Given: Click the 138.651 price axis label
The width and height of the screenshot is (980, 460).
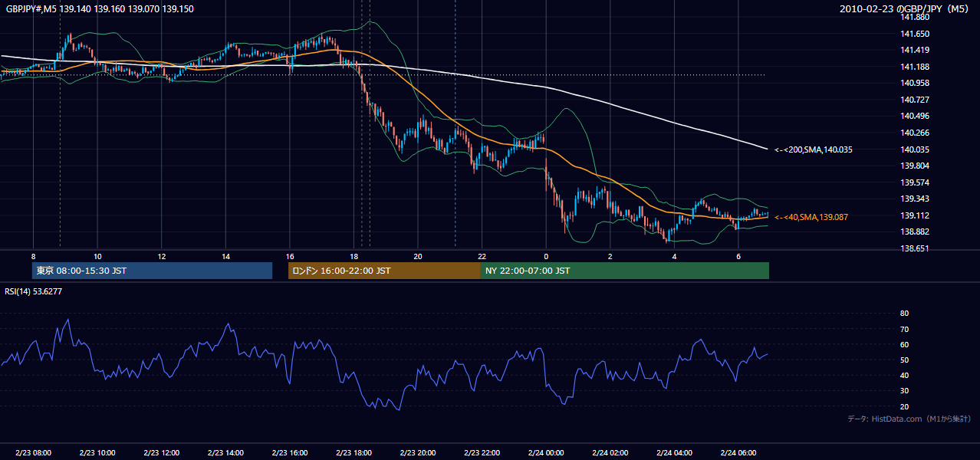Looking at the screenshot, I should [915, 248].
